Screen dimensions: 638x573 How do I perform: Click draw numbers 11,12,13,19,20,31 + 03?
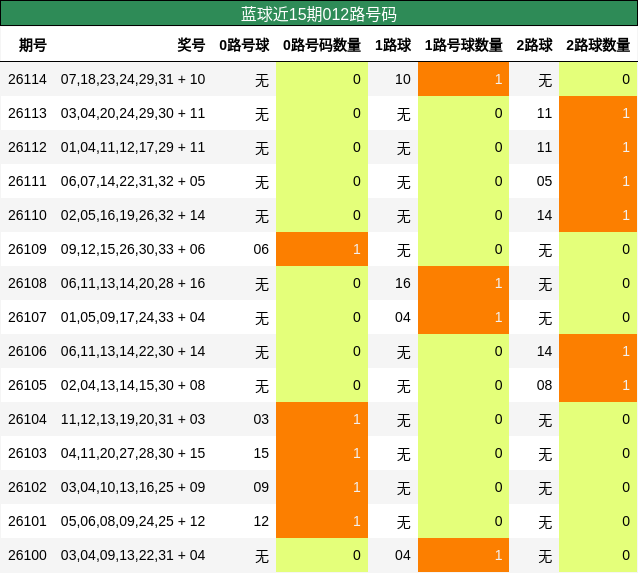click(133, 419)
